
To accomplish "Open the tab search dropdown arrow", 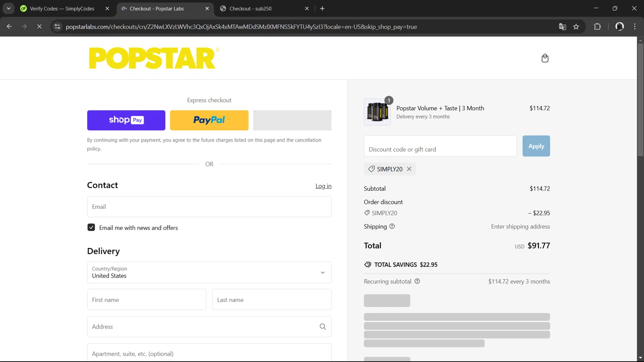I will coord(9,9).
